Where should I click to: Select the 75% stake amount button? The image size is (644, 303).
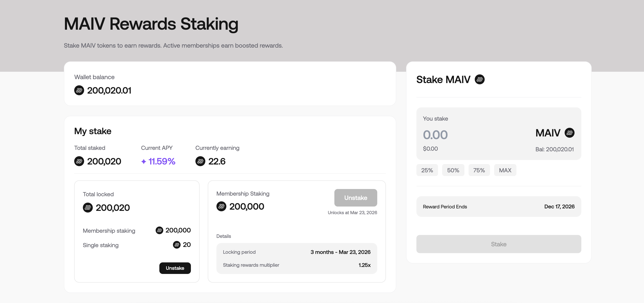tap(479, 170)
